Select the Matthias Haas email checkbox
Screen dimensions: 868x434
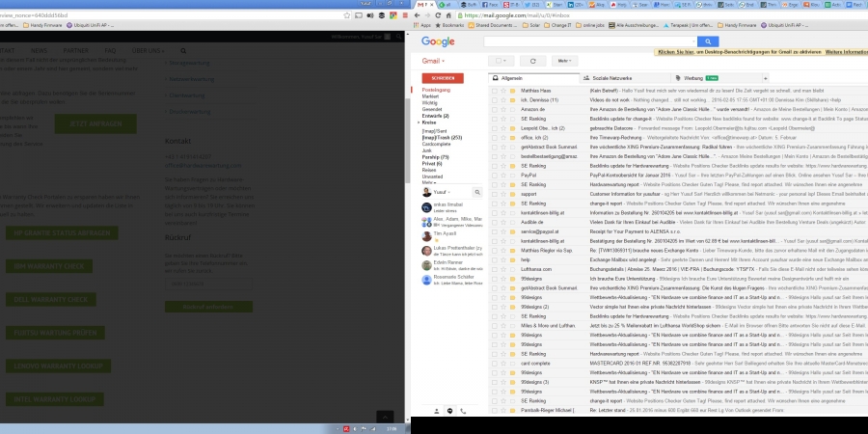(x=495, y=91)
